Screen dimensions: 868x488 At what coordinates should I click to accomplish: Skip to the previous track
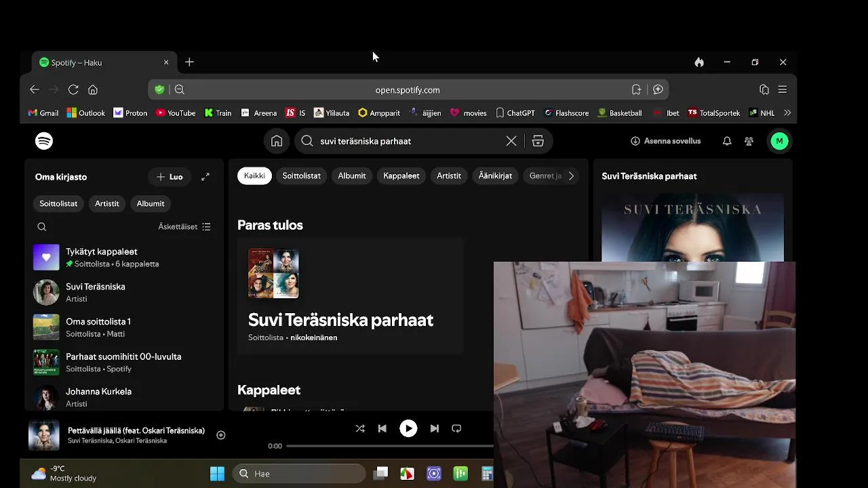coord(382,428)
